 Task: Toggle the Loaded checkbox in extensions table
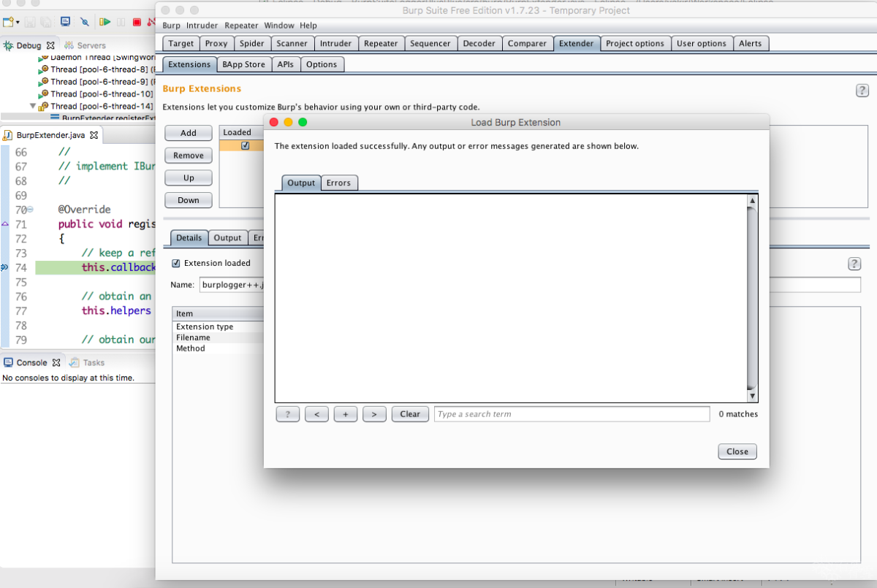(x=245, y=145)
